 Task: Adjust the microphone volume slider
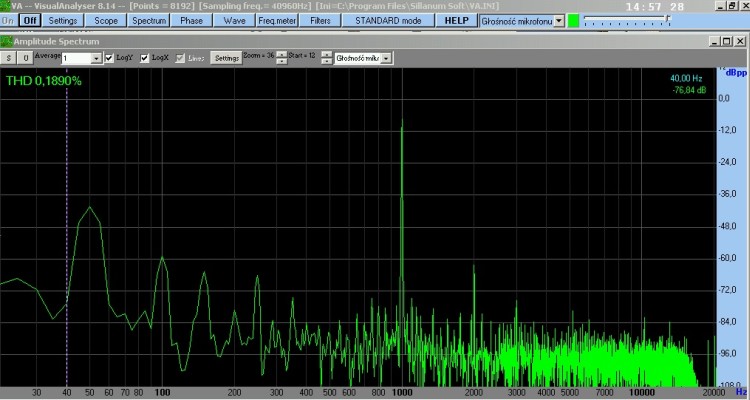click(x=668, y=20)
